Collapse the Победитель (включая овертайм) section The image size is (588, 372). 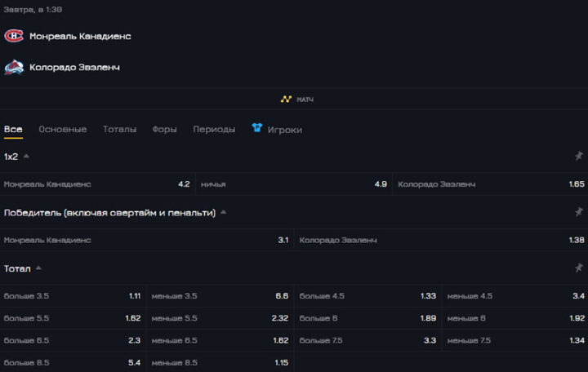click(224, 212)
